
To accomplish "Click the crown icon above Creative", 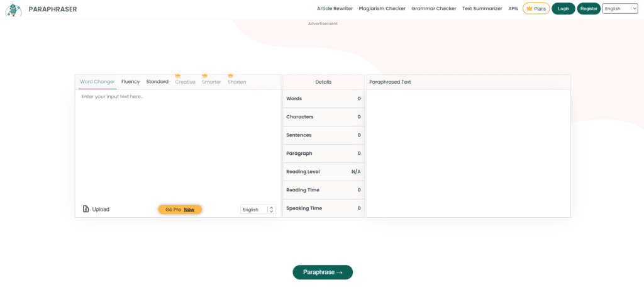I will [178, 76].
